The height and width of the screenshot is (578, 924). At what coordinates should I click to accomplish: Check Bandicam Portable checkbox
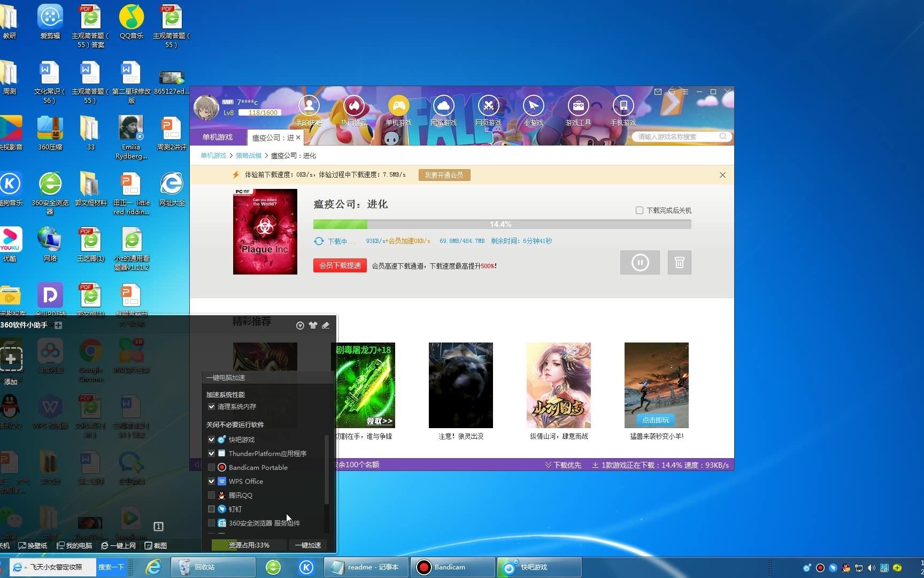(211, 467)
